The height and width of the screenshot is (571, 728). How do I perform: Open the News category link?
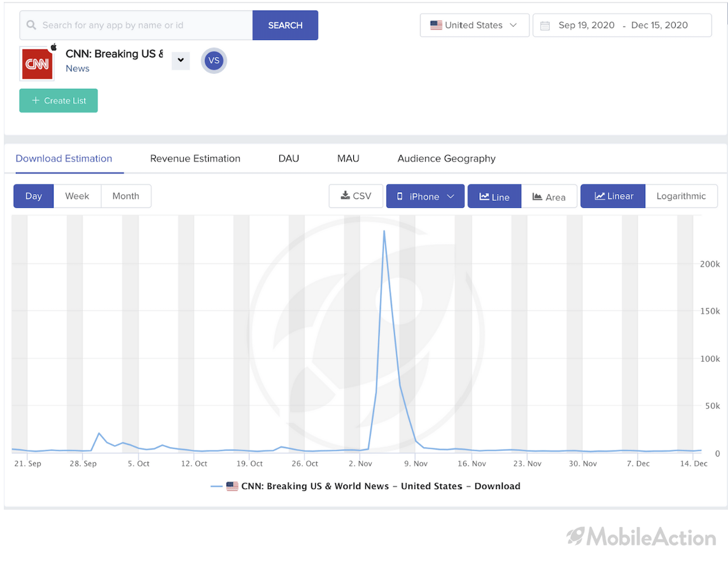pos(78,69)
